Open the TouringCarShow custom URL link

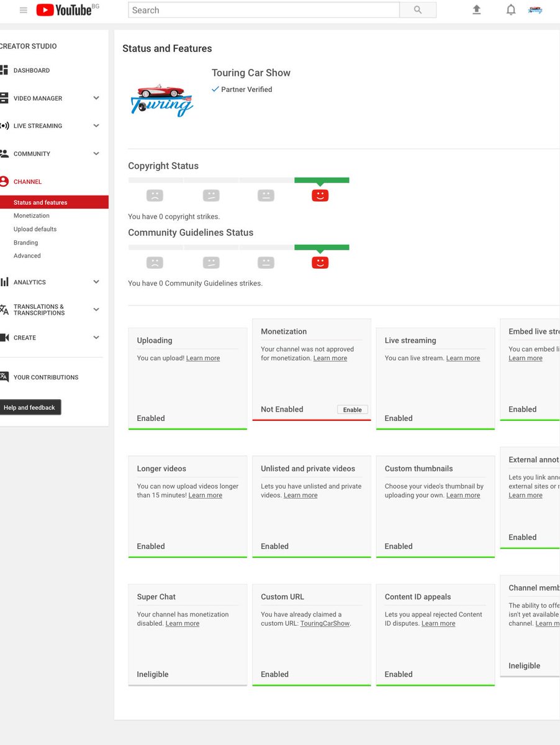point(325,623)
